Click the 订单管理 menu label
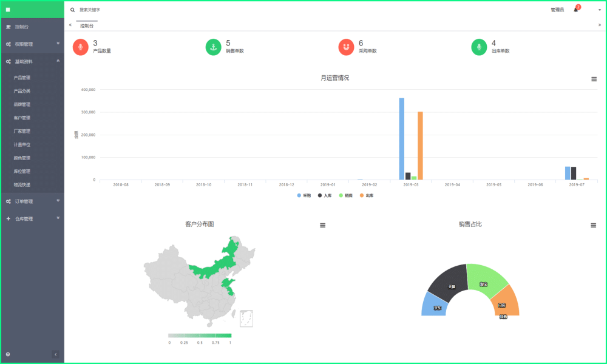This screenshot has width=607, height=364. 24,201
